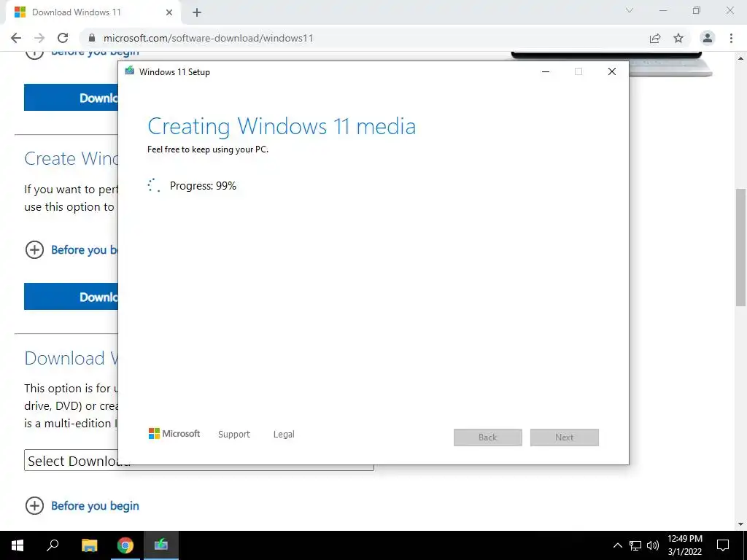Open the Legal link in Setup
Viewport: 747px width, 560px height.
click(284, 435)
